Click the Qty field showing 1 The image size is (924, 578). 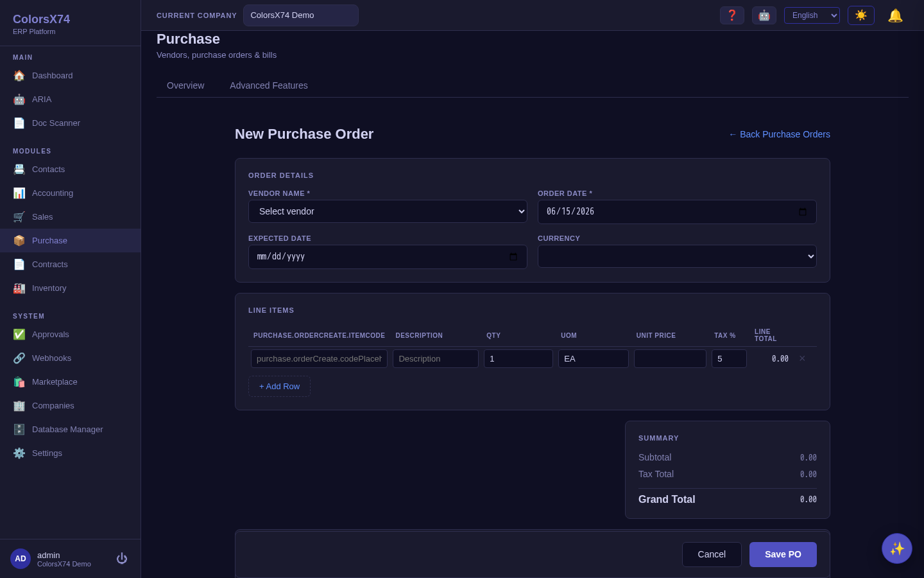(x=518, y=359)
